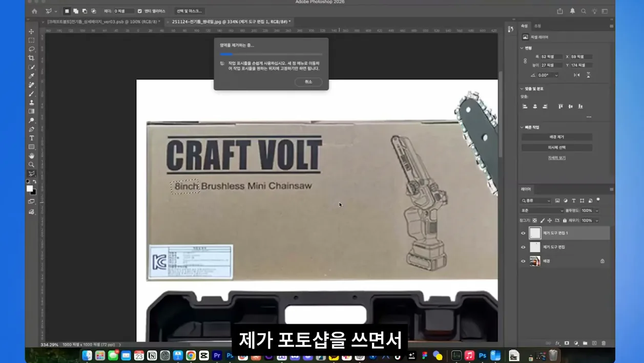This screenshot has width=644, height=363.
Task: Select the Spot Healing Brush tool
Action: click(x=31, y=84)
